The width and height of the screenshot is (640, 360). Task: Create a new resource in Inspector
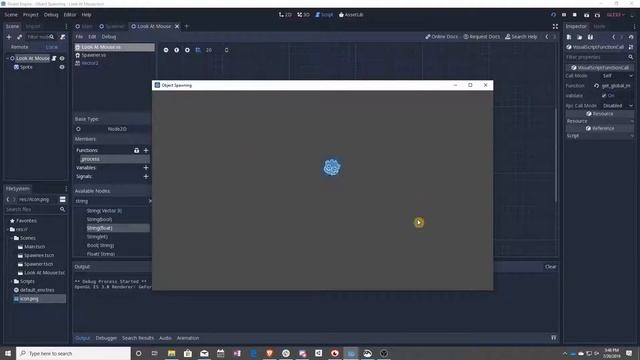(569, 37)
